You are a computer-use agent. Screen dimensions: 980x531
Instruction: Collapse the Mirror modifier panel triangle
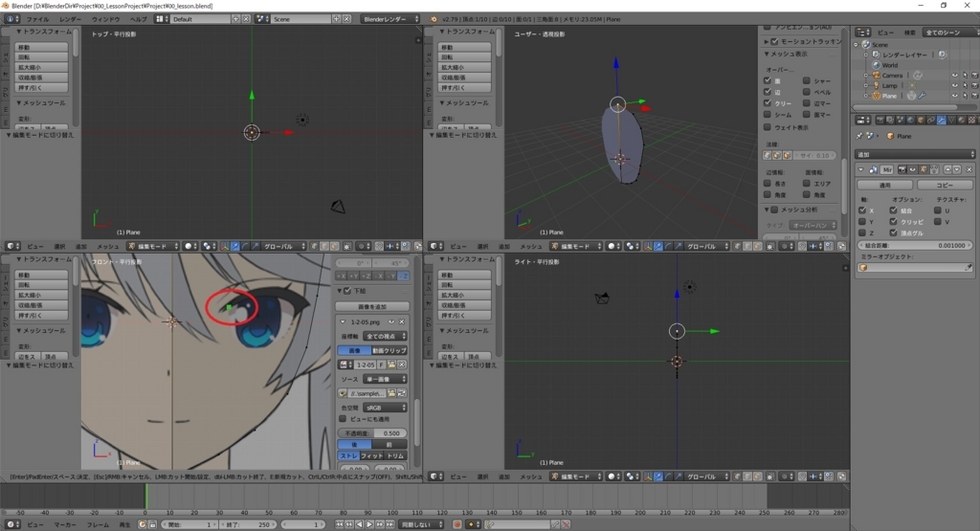pos(860,169)
